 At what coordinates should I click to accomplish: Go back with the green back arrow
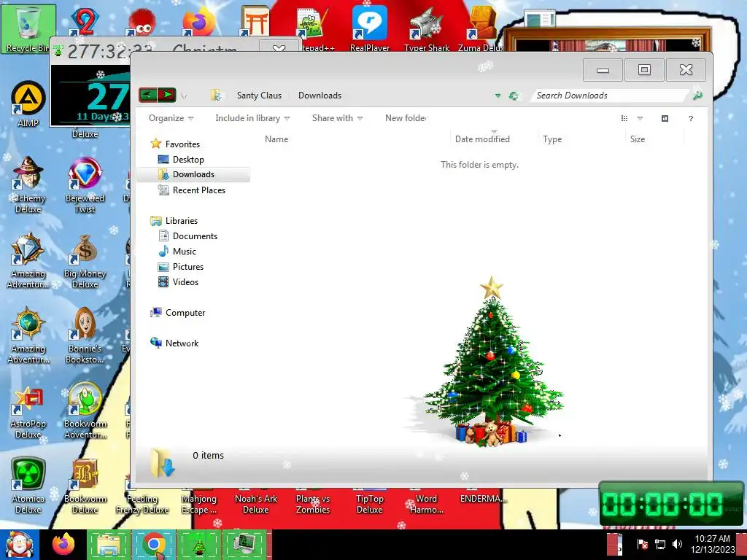[x=147, y=95]
